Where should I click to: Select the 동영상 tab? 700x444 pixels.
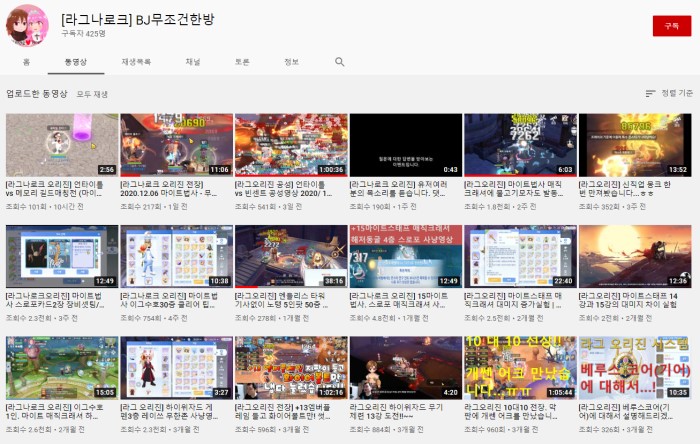76,62
